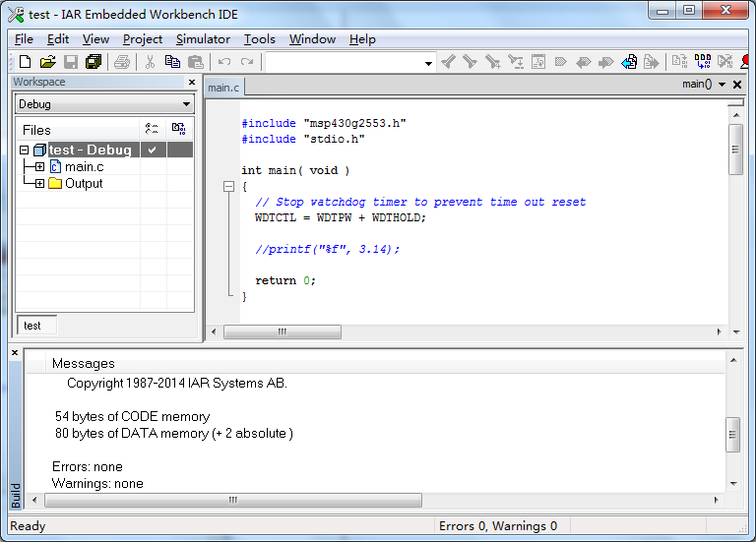Open the Project menu
The image size is (756, 542).
142,39
